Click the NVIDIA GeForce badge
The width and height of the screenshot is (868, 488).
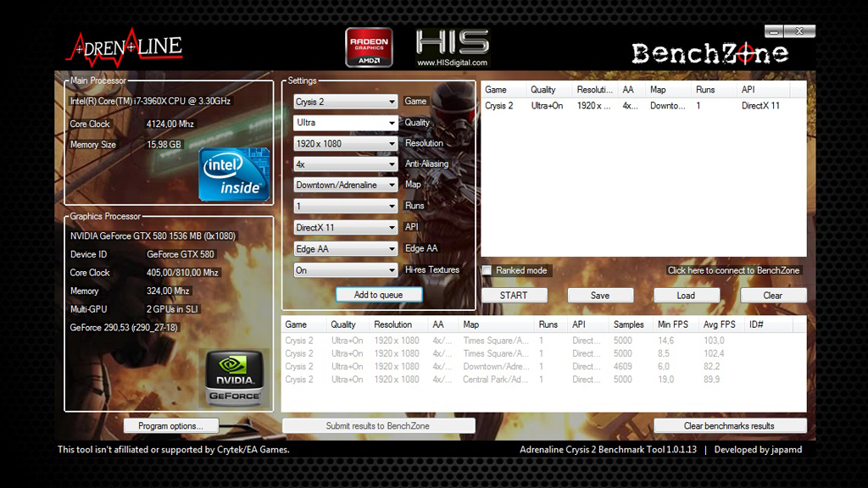click(235, 379)
